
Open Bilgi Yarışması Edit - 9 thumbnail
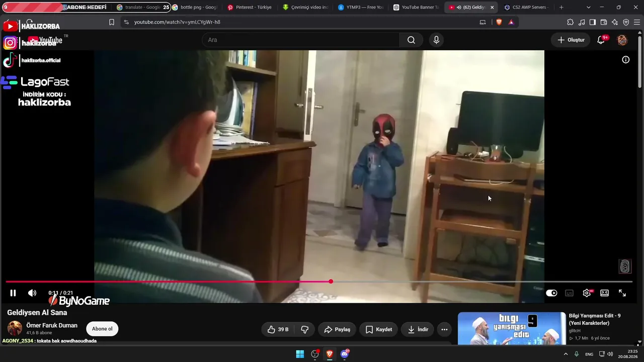pyautogui.click(x=512, y=328)
